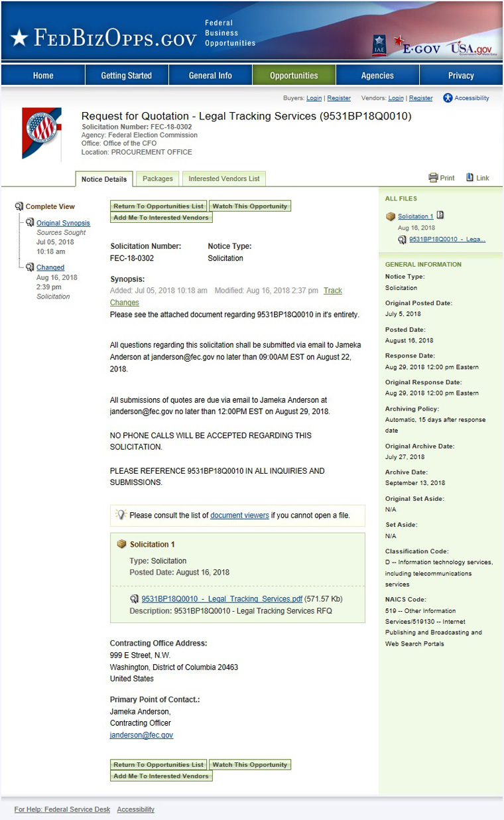Select the Notice Details tab
This screenshot has height=820, width=504.
point(104,179)
